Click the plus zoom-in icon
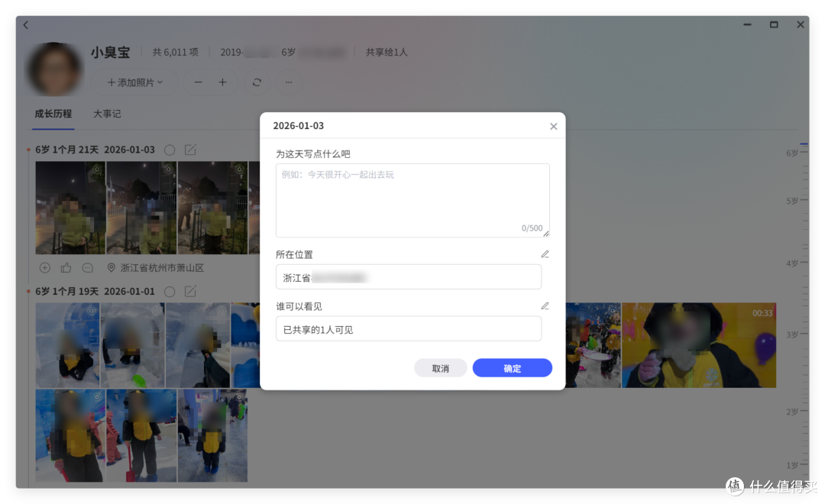Viewport: 825px width, 504px height. (x=222, y=82)
